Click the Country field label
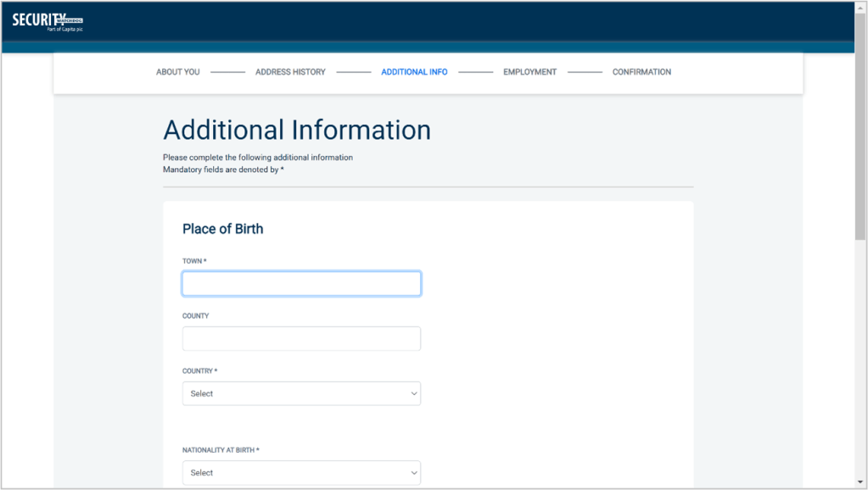868x490 pixels. (x=199, y=371)
